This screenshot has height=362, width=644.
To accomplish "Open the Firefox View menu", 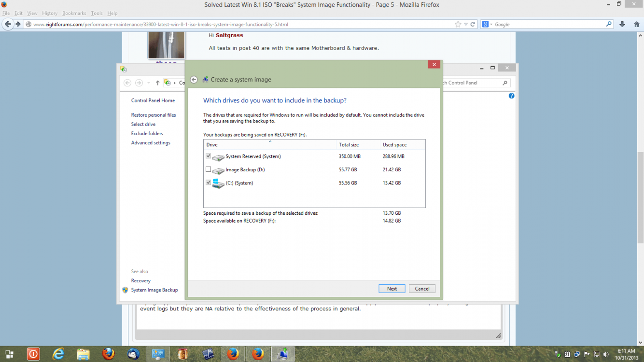I will click(32, 14).
